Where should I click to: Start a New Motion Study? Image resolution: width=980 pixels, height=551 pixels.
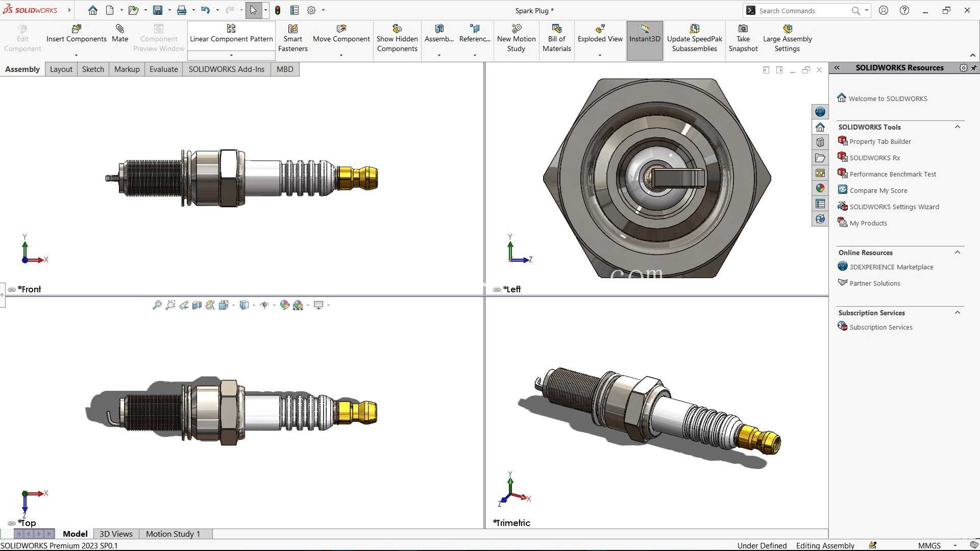(516, 38)
